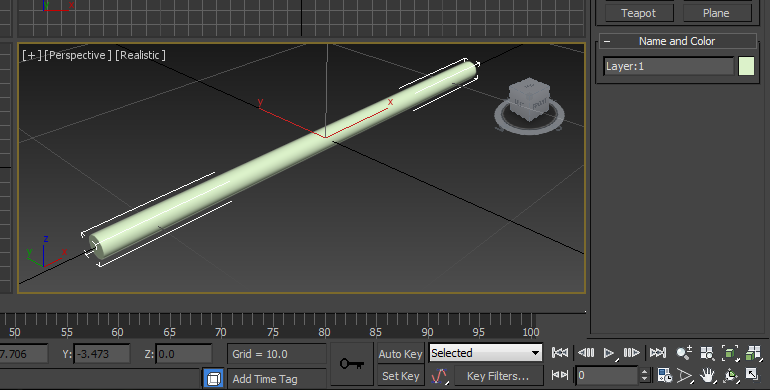The width and height of the screenshot is (771, 390).
Task: Open the Perspective viewport label menu
Action: pos(78,55)
